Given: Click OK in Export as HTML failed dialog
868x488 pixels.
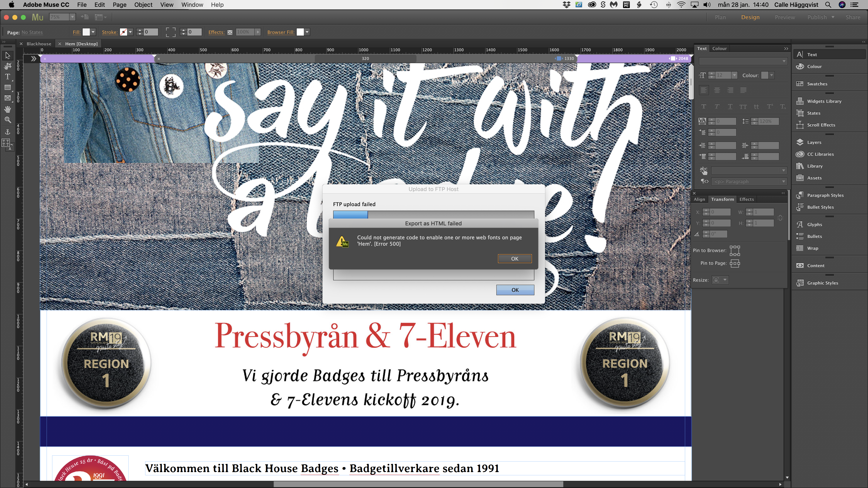Looking at the screenshot, I should [x=515, y=259].
